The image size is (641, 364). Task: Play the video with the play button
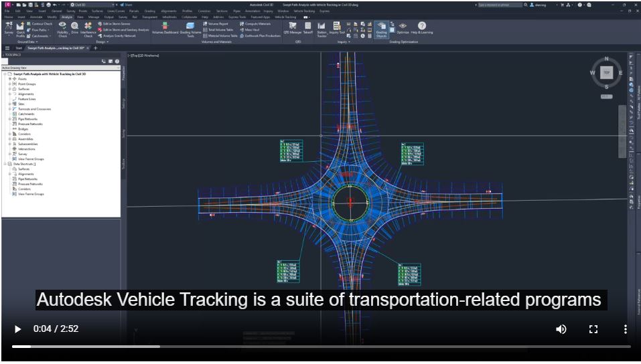[x=17, y=329]
